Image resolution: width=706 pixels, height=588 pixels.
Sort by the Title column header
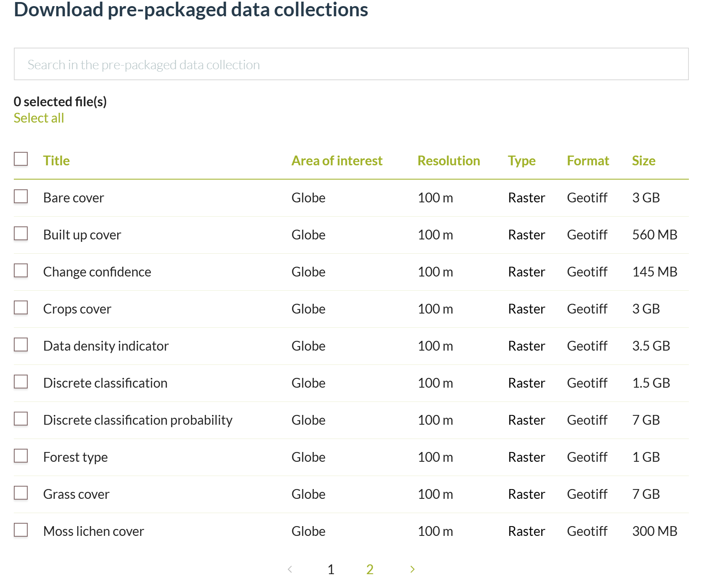coord(56,161)
